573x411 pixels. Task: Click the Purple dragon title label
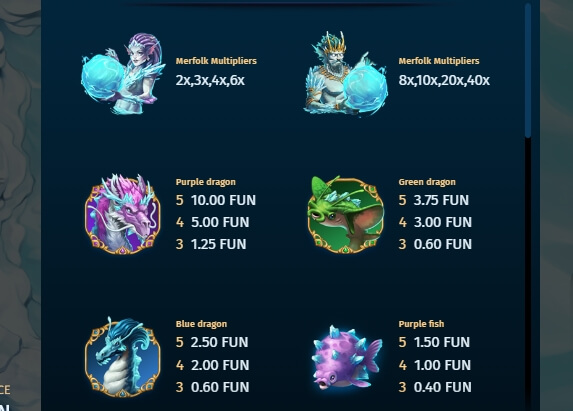pyautogui.click(x=206, y=182)
